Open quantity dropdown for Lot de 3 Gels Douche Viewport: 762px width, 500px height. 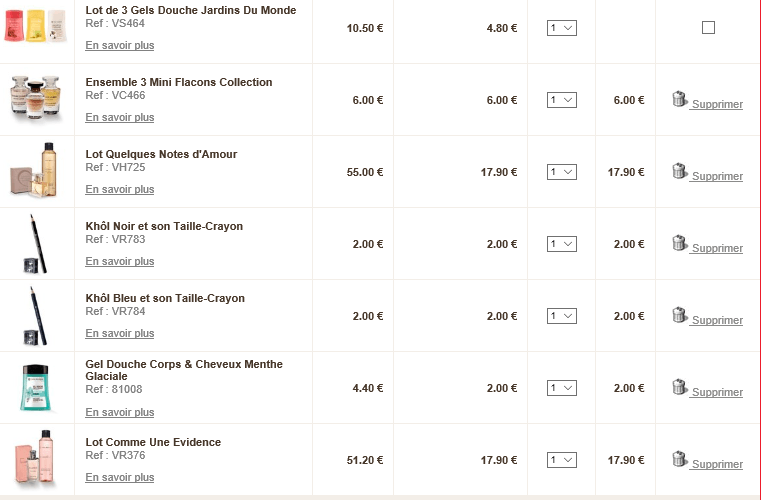(x=562, y=28)
